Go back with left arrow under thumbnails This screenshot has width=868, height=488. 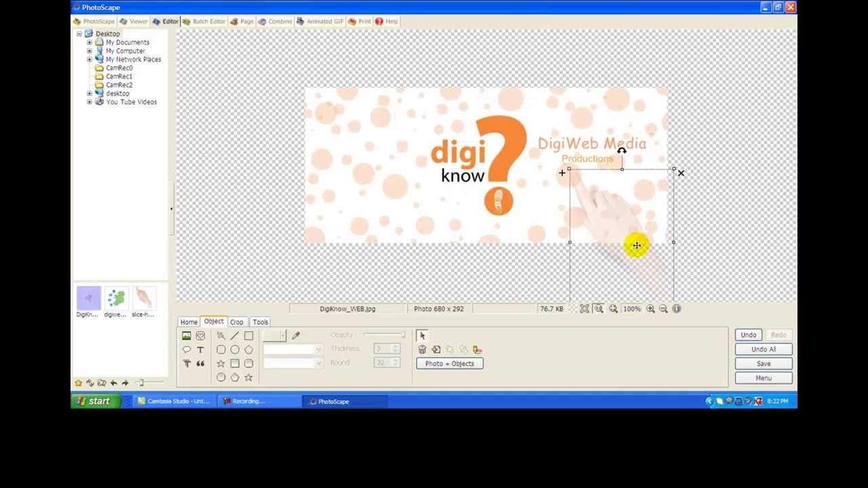[113, 383]
